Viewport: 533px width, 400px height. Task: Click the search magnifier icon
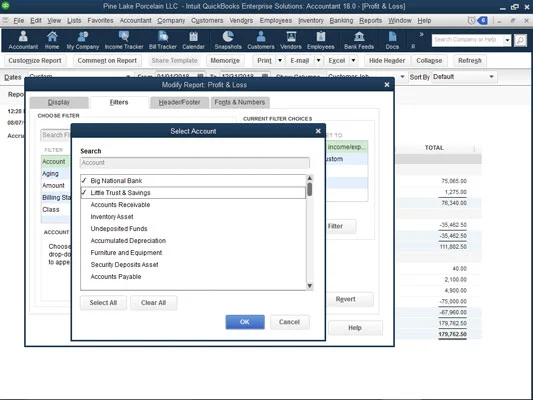[x=520, y=40]
